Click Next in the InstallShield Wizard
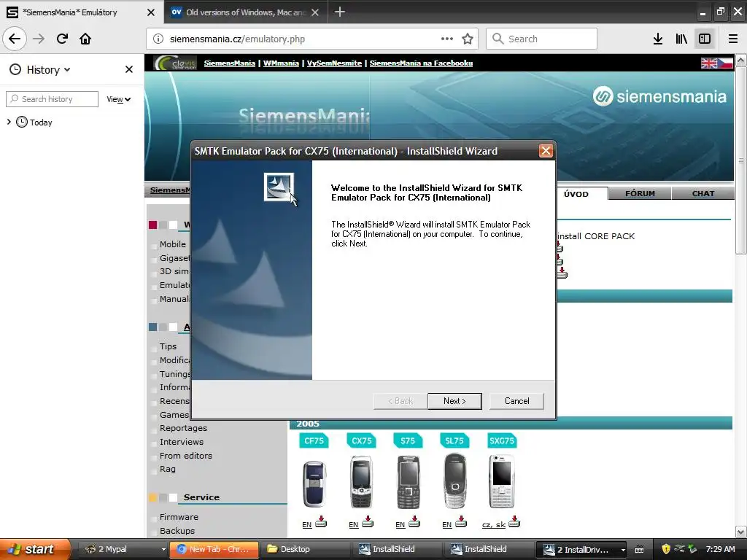747x560 pixels. [454, 401]
